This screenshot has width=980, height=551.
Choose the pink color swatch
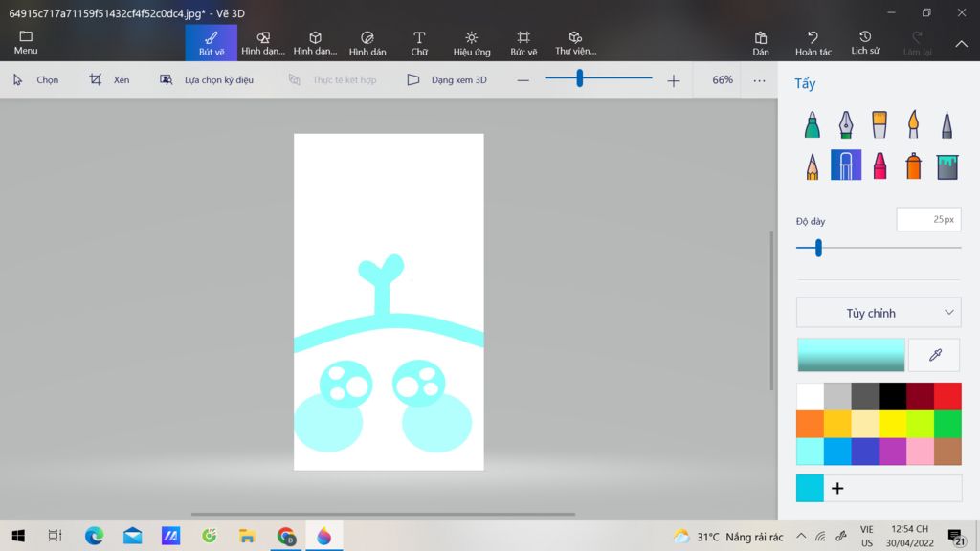tap(920, 452)
